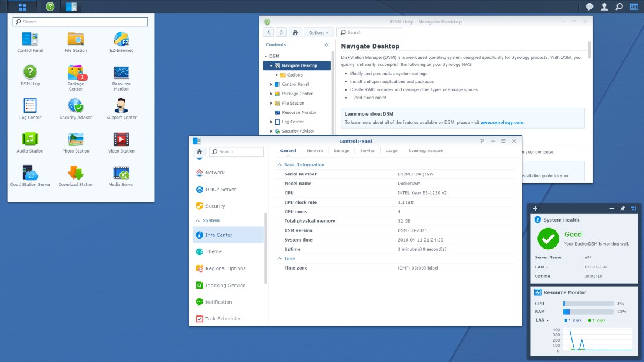644x362 pixels.
Task: Expand Control Panel node in Help tree
Action: pyautogui.click(x=271, y=85)
